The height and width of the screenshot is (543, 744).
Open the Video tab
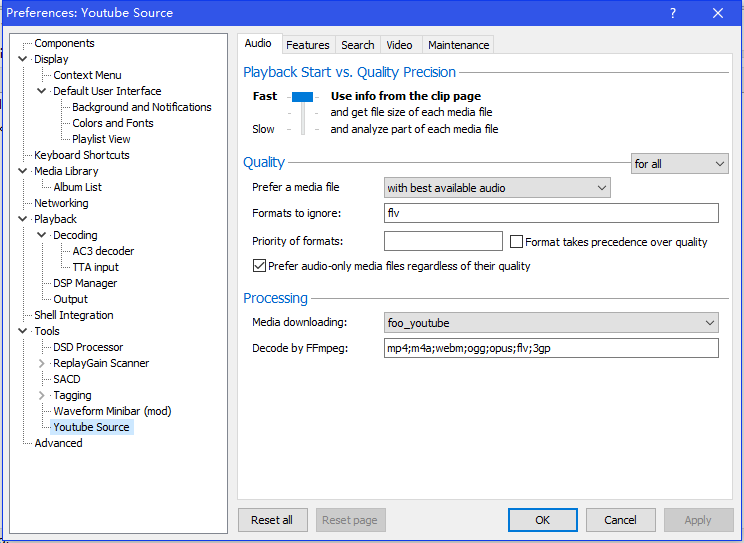[399, 45]
